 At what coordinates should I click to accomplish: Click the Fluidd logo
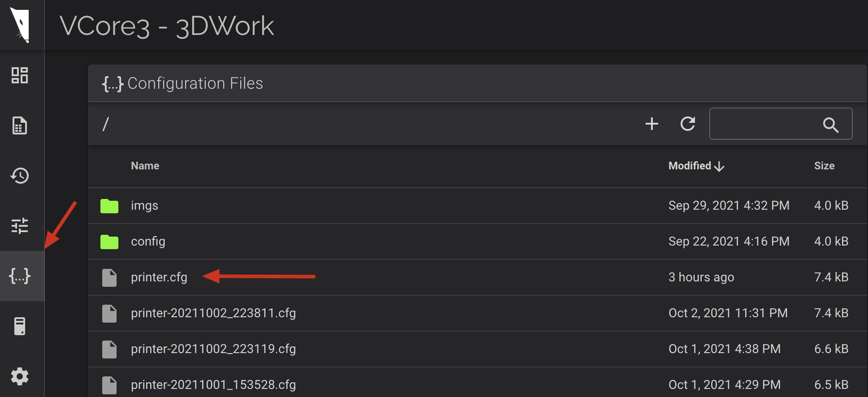21,25
